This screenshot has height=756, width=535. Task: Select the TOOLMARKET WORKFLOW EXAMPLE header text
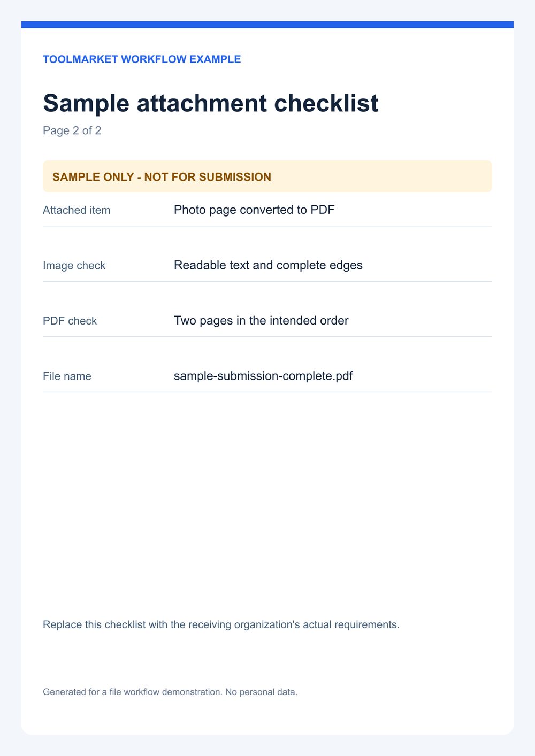[x=142, y=59]
